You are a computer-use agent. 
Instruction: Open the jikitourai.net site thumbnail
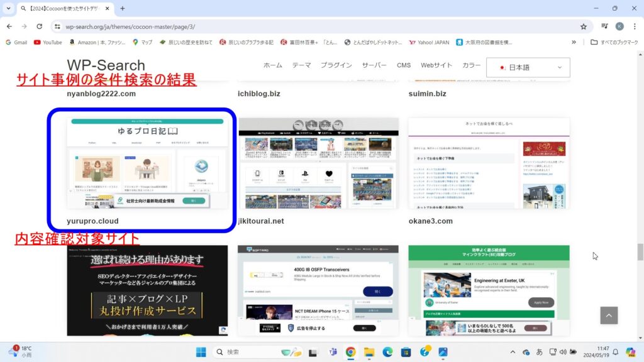(x=318, y=163)
